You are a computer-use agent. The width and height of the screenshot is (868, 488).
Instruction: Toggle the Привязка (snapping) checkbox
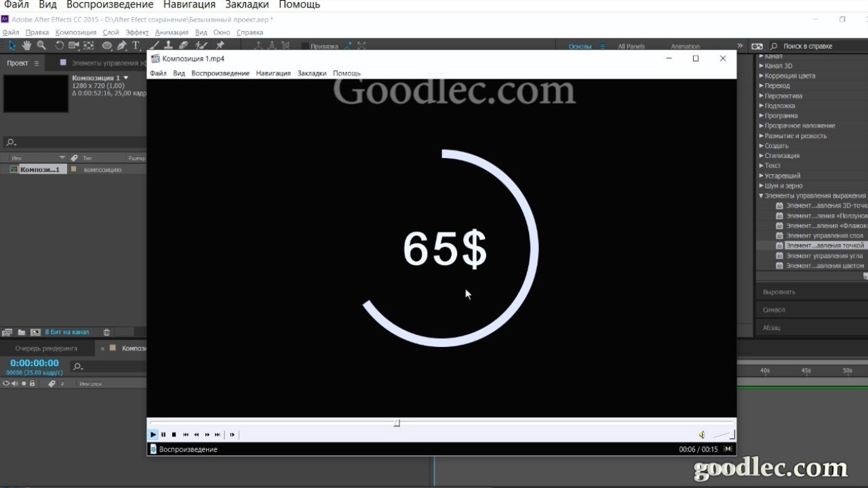tap(305, 46)
